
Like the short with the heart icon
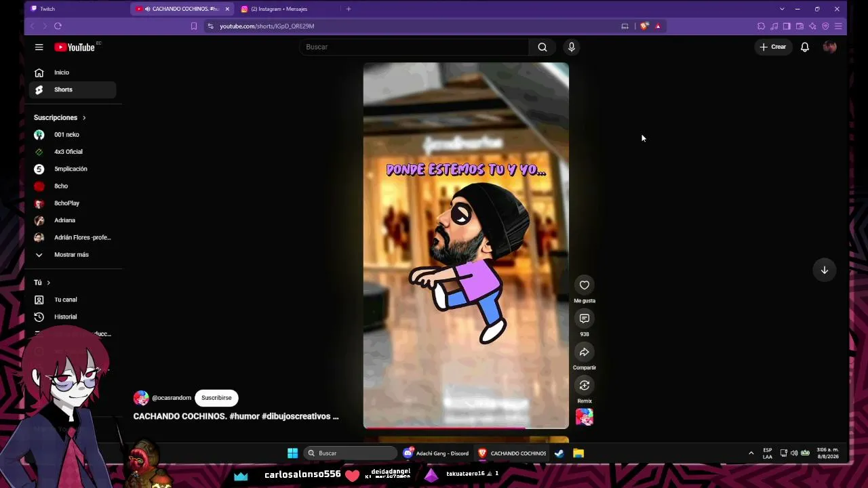(585, 285)
